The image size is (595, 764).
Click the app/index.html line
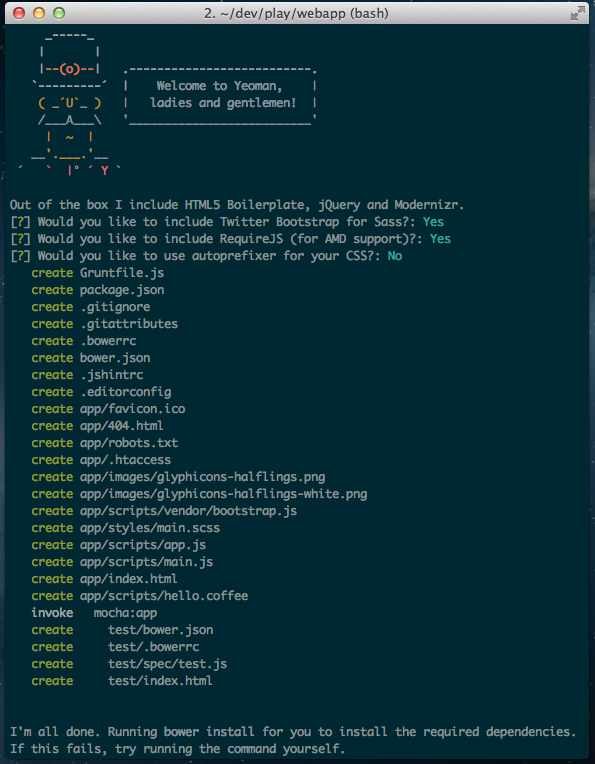104,579
